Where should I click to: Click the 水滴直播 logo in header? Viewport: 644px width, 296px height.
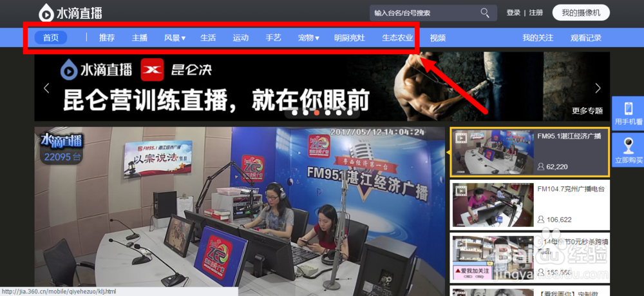(x=70, y=13)
